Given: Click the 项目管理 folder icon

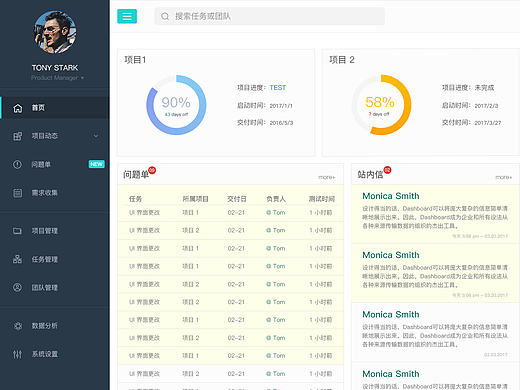Looking at the screenshot, I should (x=17, y=231).
